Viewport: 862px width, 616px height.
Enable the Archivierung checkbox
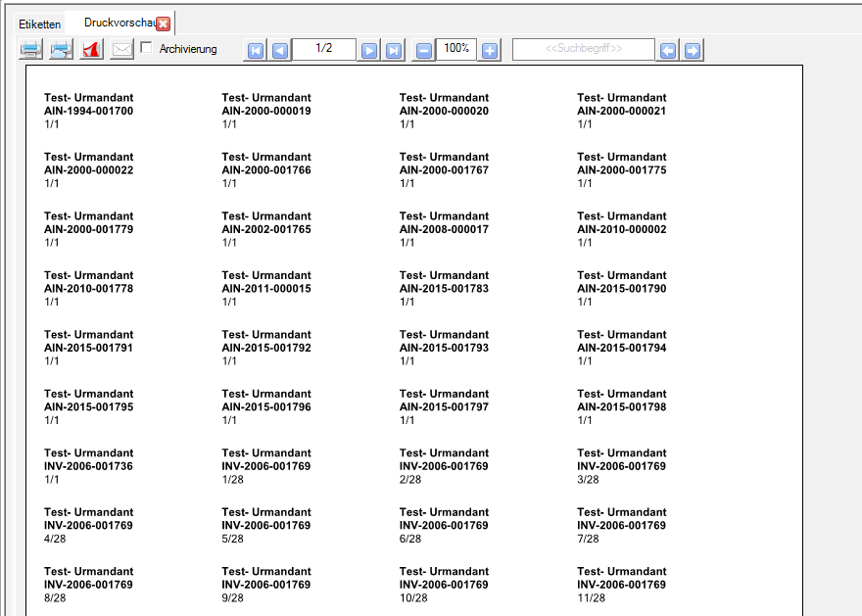(x=147, y=48)
